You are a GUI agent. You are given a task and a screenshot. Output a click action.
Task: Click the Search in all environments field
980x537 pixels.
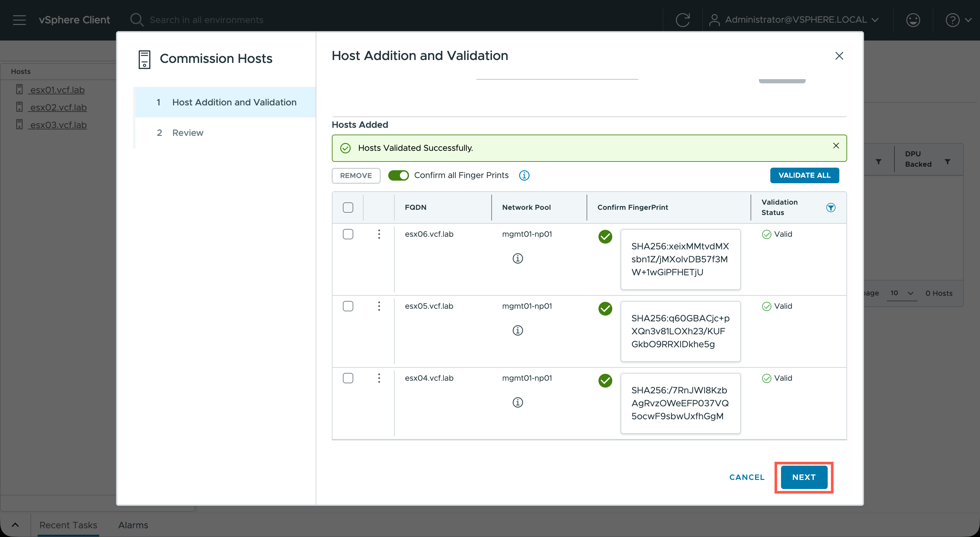point(206,20)
